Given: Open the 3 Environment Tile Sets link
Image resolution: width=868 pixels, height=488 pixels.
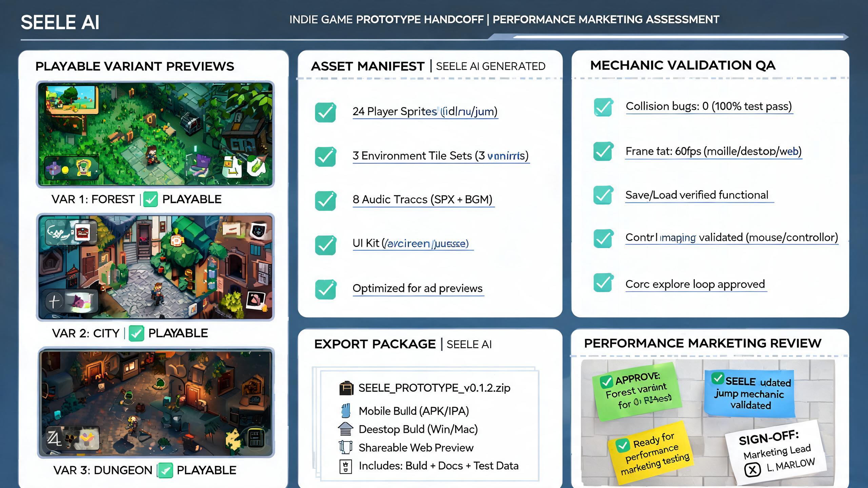Looking at the screenshot, I should (x=441, y=156).
